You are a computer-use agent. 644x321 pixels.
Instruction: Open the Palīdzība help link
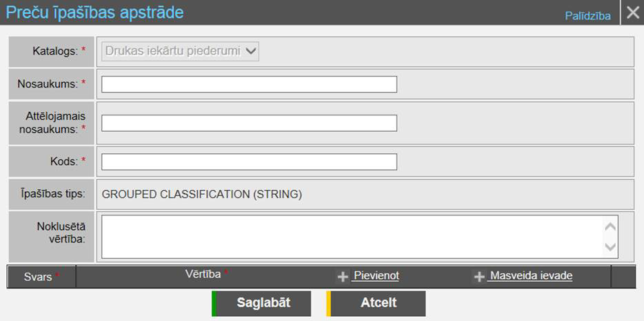587,16
